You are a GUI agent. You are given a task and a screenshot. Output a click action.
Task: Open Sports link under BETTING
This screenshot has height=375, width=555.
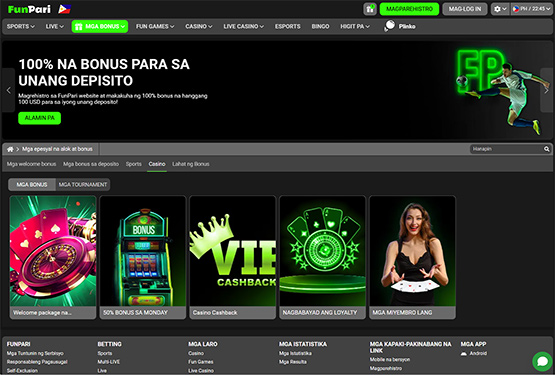[105, 353]
